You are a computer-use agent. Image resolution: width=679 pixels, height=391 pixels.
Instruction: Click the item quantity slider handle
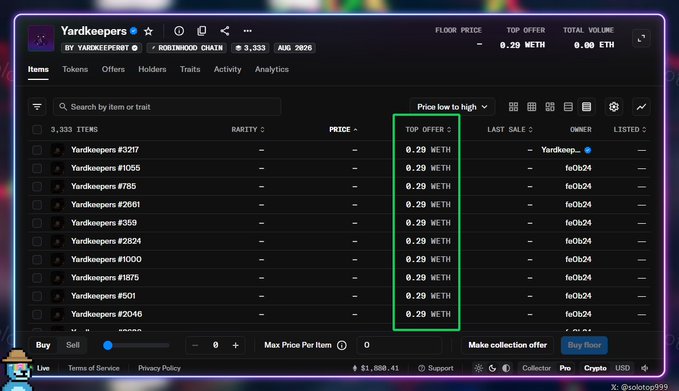(108, 345)
